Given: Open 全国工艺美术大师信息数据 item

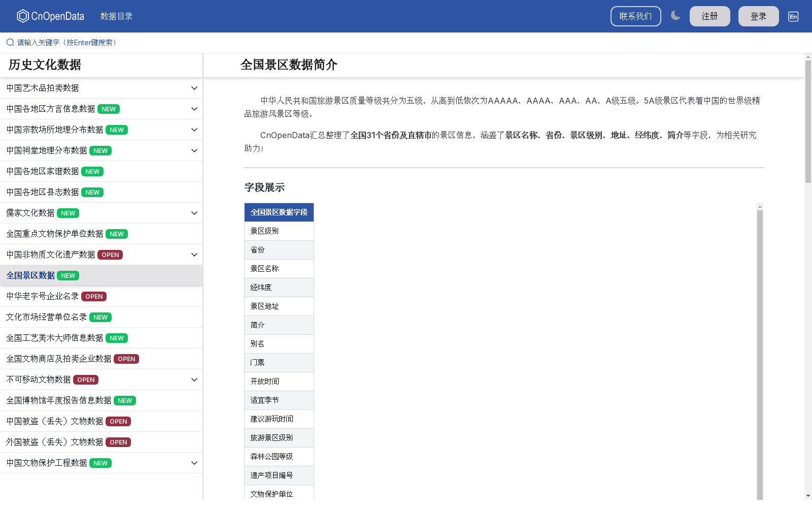Looking at the screenshot, I should coord(101,338).
